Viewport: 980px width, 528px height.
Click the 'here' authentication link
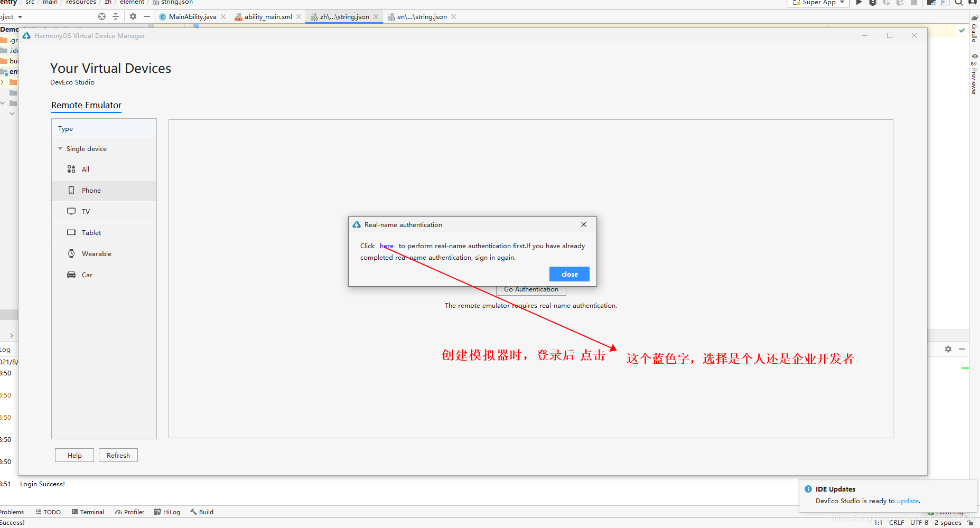(387, 246)
